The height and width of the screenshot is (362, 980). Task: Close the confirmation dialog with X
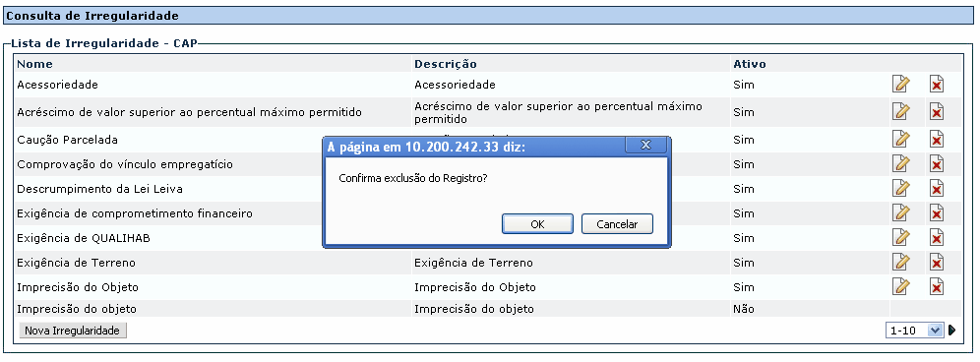(x=646, y=145)
